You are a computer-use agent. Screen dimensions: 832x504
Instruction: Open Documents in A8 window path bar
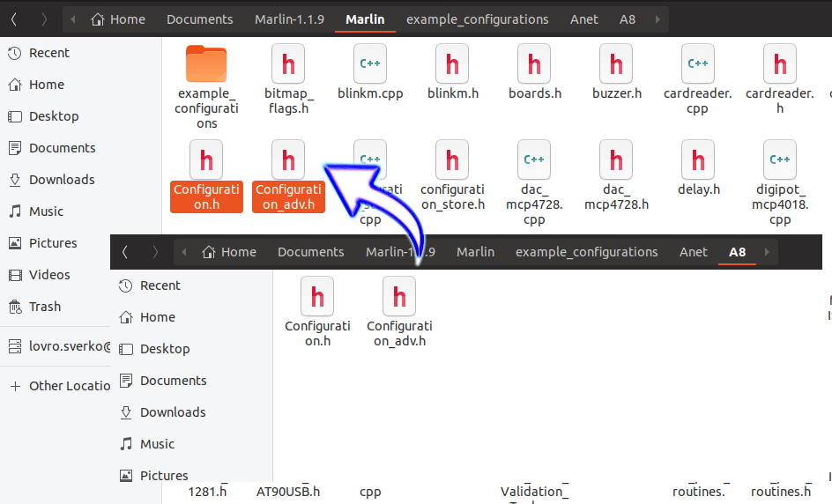[310, 252]
